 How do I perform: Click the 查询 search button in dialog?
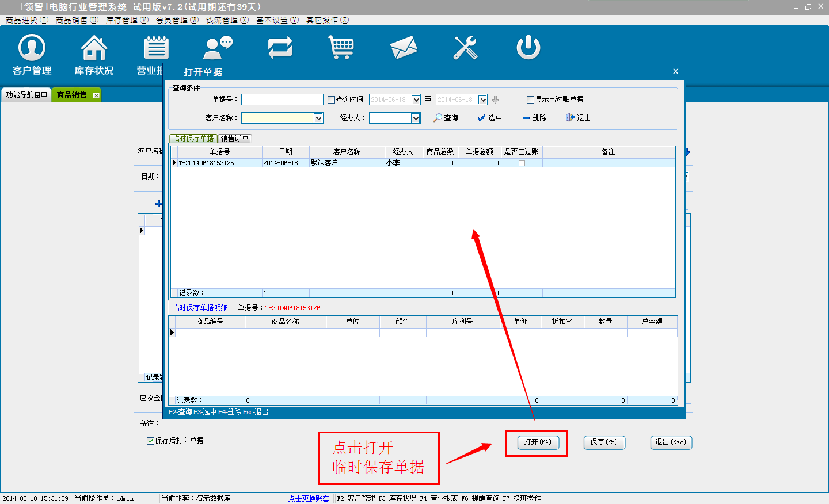pos(446,118)
